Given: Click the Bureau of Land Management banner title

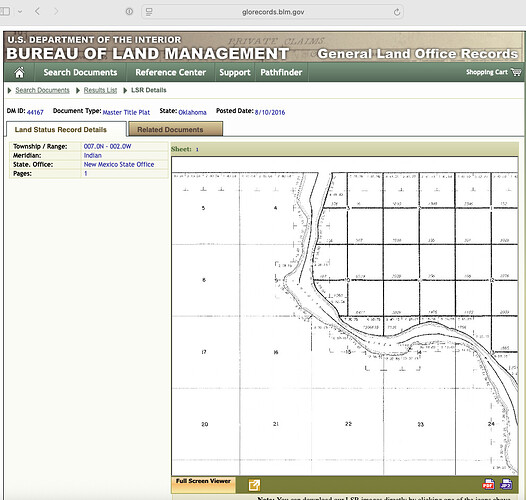Looking at the screenshot, I should (x=148, y=54).
